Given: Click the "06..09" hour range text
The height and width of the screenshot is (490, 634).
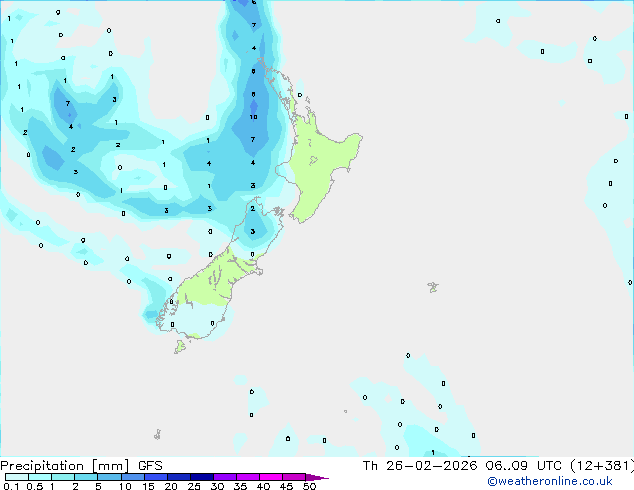Looking at the screenshot, I should coord(507,466).
